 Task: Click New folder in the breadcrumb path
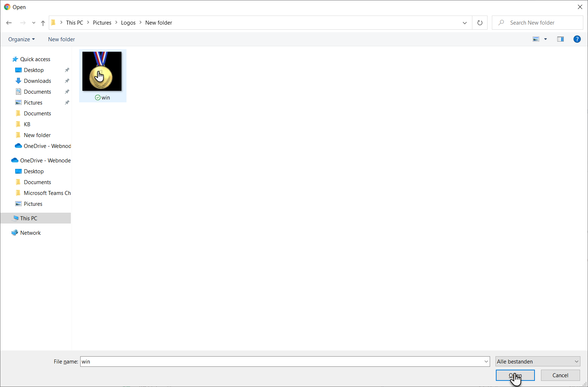click(x=159, y=23)
